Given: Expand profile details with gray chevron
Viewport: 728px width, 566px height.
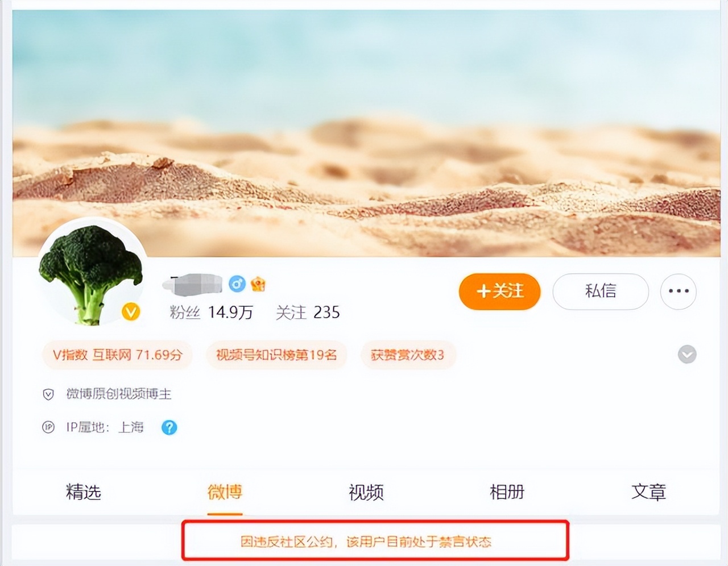Looking at the screenshot, I should [x=687, y=355].
